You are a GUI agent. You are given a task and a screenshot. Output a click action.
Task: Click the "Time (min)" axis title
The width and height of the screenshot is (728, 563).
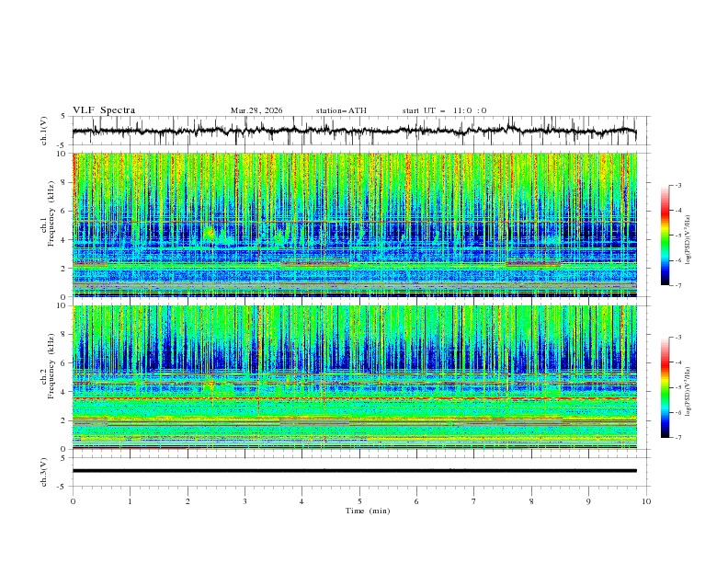[x=368, y=511]
